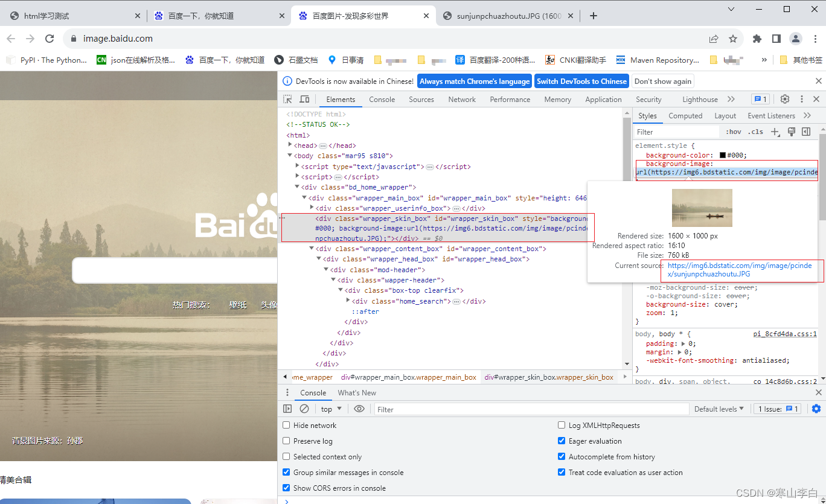
Task: Switch to the Console panel tab
Action: click(382, 99)
